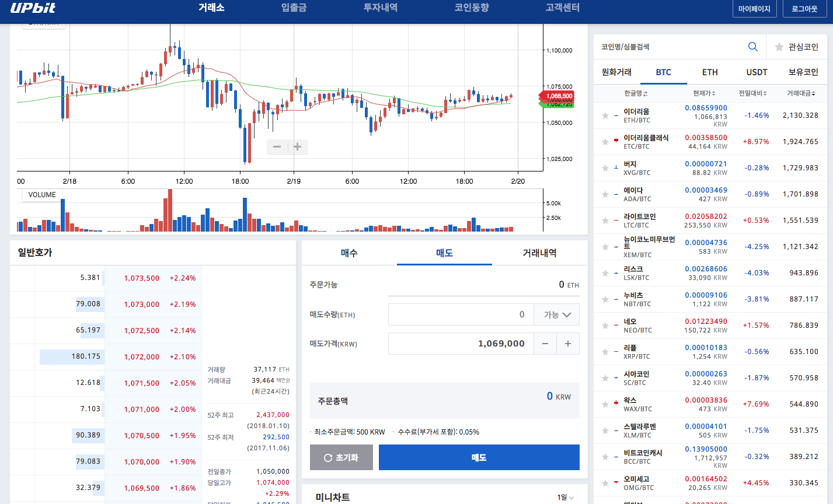
Task: Open the 입출금 menu
Action: tap(294, 8)
